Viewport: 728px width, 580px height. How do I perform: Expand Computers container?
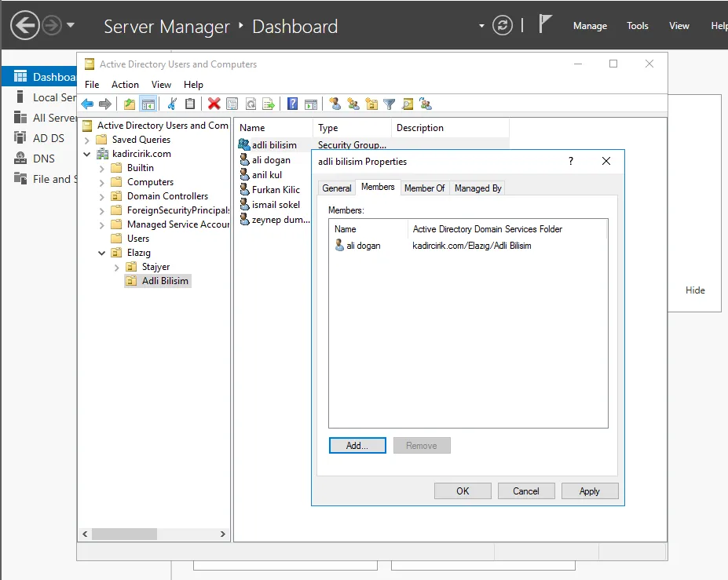(x=101, y=182)
